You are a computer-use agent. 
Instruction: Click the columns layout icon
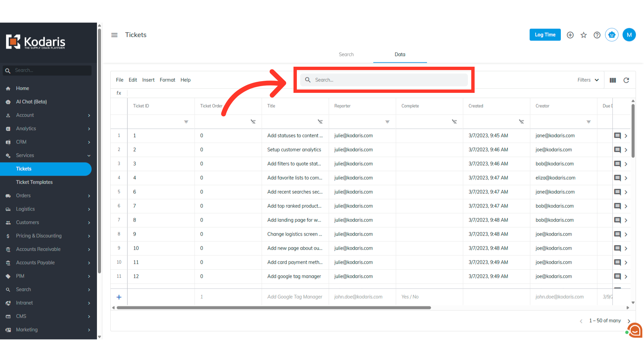coord(613,80)
